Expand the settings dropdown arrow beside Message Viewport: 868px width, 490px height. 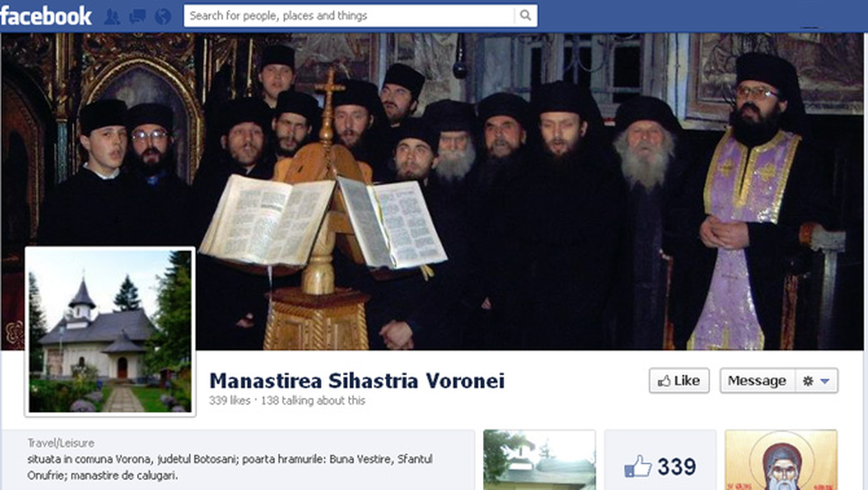(x=825, y=381)
